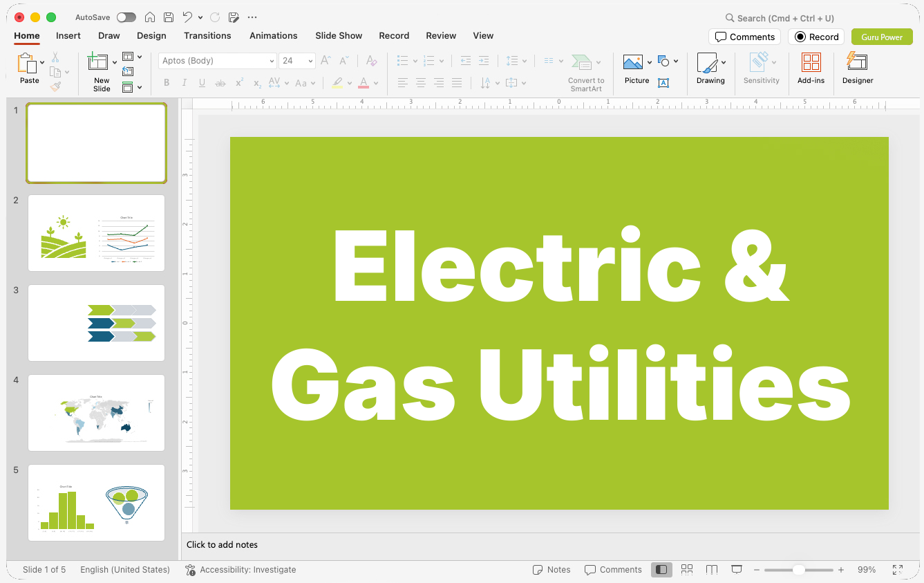Start slide show from status bar icon
Image resolution: width=924 pixels, height=583 pixels.
(x=737, y=570)
